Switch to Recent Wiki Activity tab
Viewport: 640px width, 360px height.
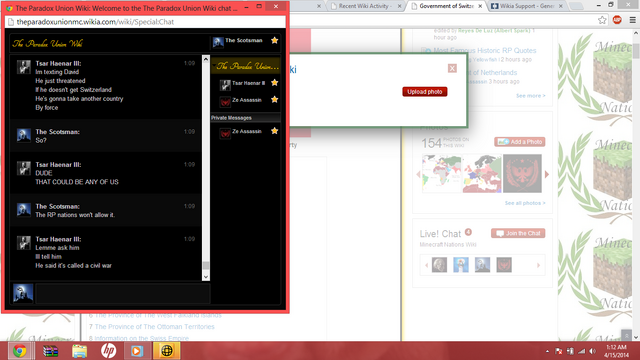click(364, 6)
